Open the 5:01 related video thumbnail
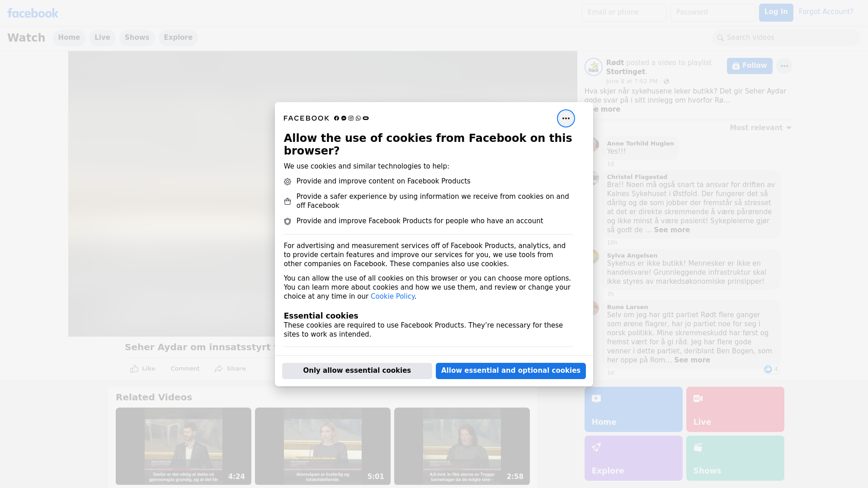The width and height of the screenshot is (868, 488). [322, 446]
